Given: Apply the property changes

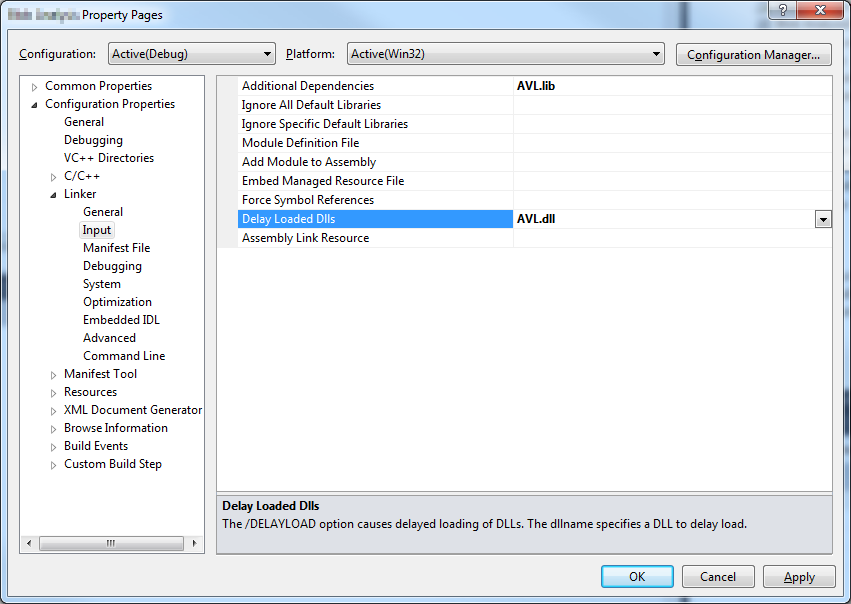Looking at the screenshot, I should tap(799, 577).
